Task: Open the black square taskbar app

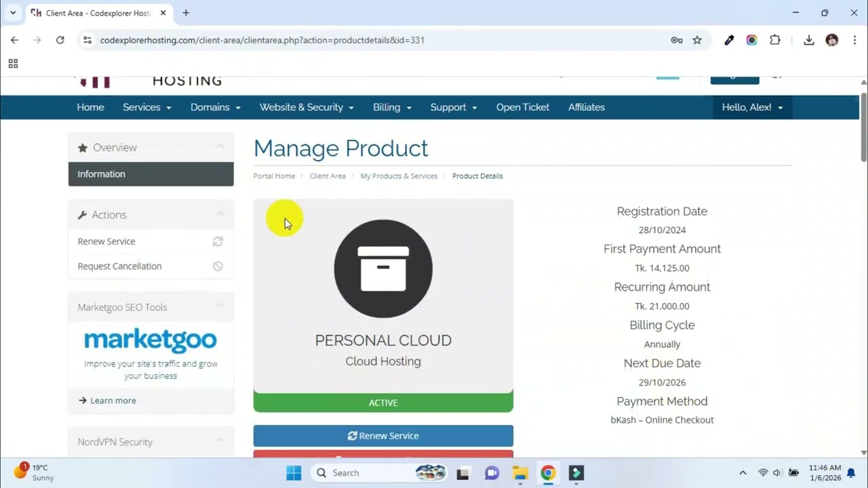Action: pos(463,473)
